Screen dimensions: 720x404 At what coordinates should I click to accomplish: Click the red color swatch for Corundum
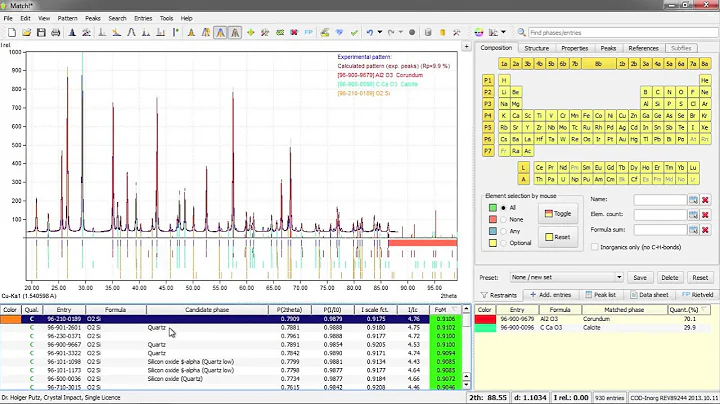tap(485, 319)
